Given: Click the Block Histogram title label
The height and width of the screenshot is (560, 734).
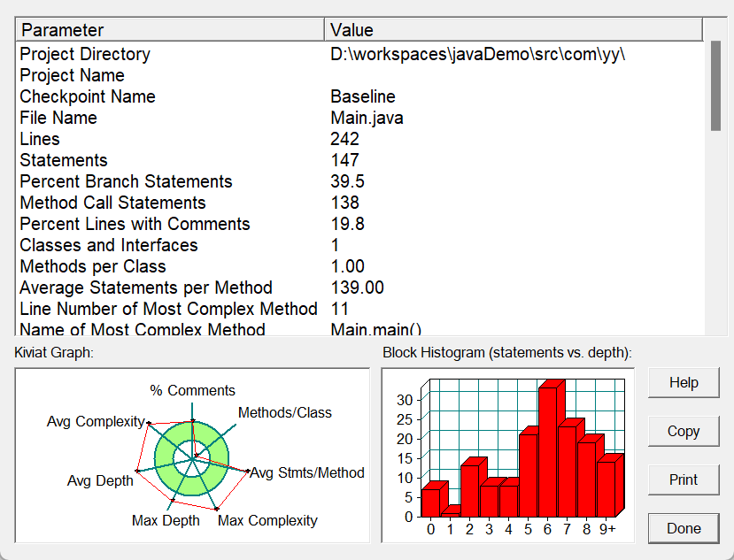Looking at the screenshot, I should click(x=507, y=352).
